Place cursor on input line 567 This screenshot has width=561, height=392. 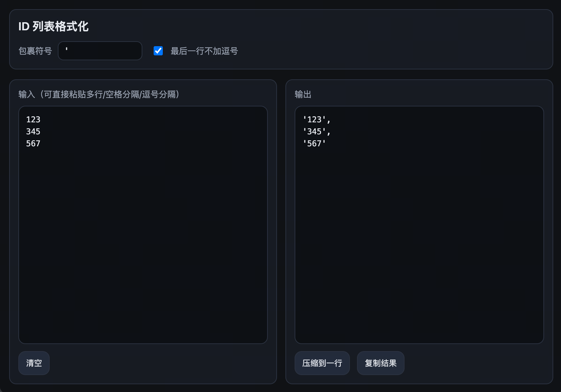33,143
